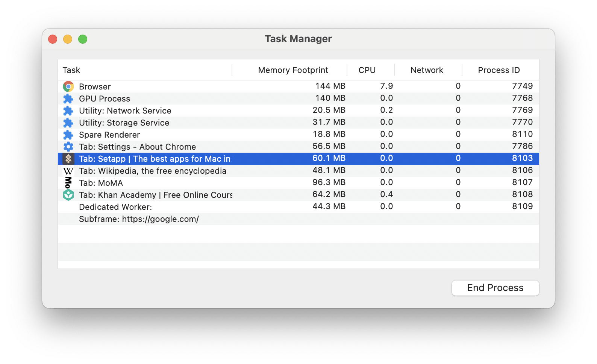
Task: Click the 44.3 MB memory value
Action: point(329,206)
